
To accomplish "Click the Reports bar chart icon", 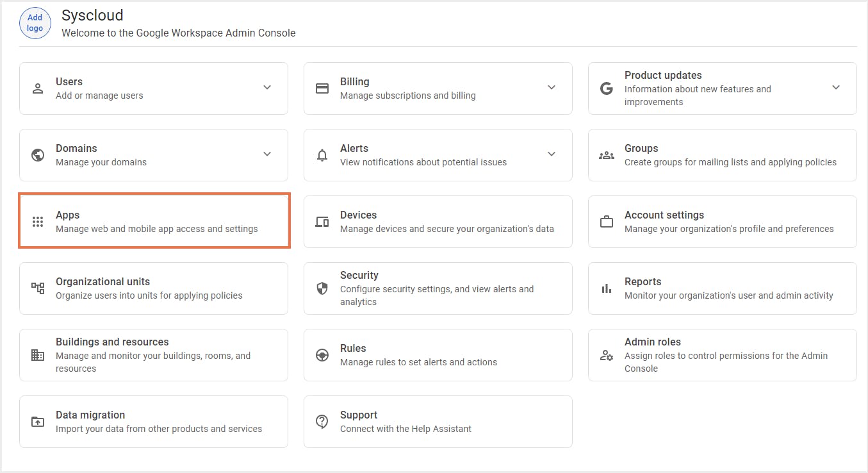I will [x=607, y=288].
